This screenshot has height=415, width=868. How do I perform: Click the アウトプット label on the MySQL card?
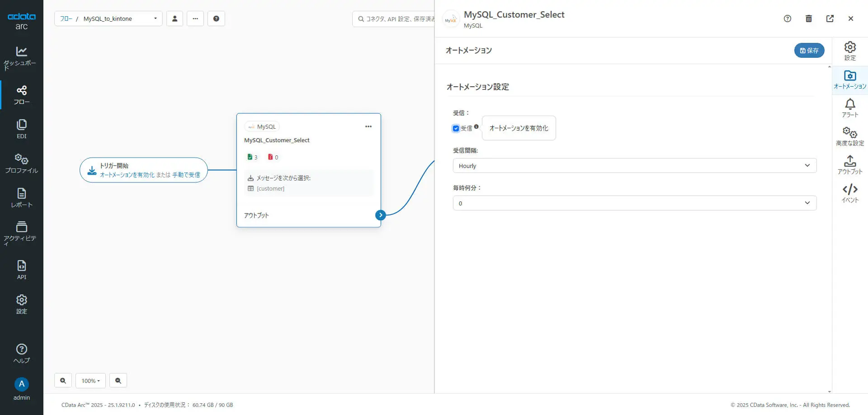tap(256, 215)
